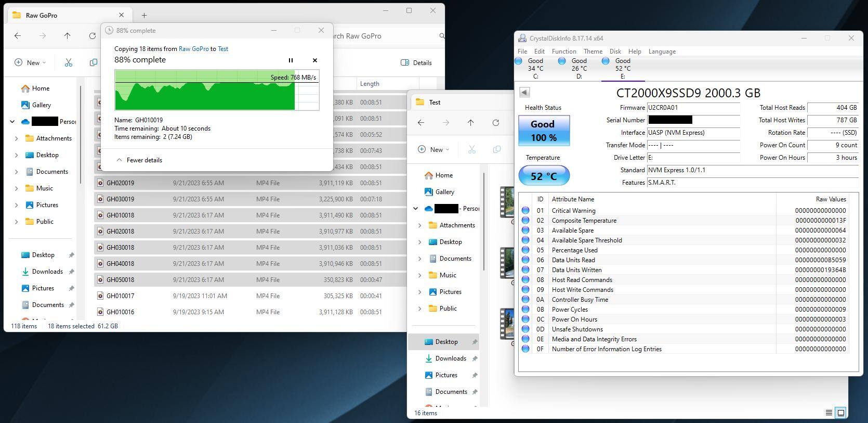Viewport: 868px width, 423px height.
Task: Collapse dialog with Fewer details
Action: (x=139, y=160)
